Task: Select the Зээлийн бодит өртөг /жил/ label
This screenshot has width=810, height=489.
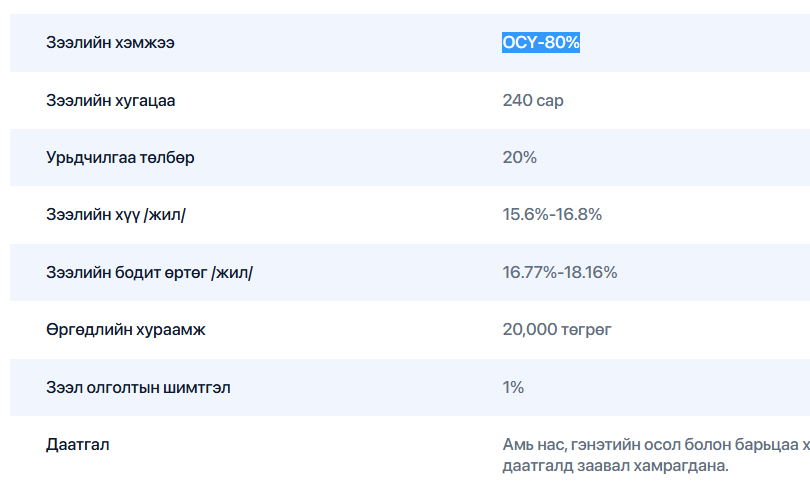Action: point(149,272)
